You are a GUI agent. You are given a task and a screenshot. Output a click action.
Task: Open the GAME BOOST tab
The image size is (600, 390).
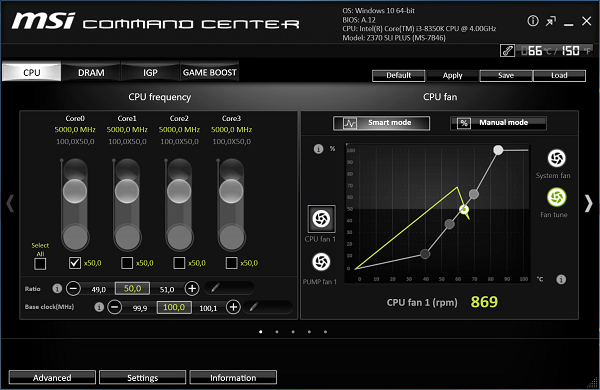tap(209, 72)
